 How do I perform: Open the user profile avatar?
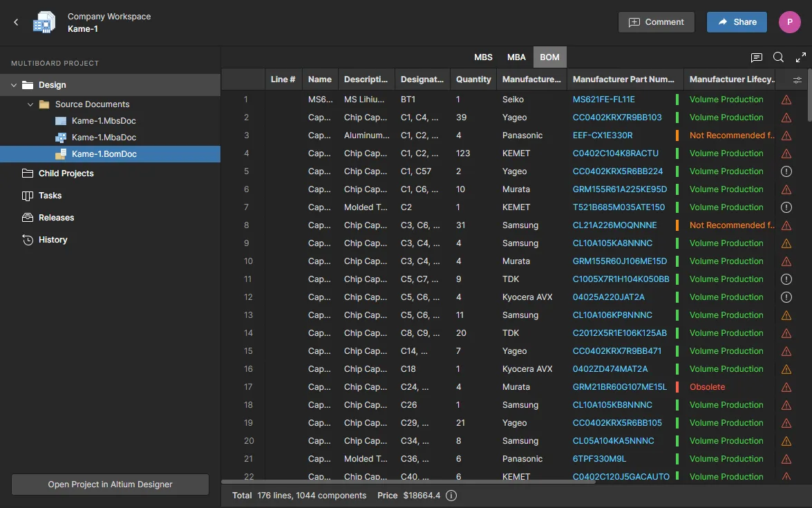(789, 22)
